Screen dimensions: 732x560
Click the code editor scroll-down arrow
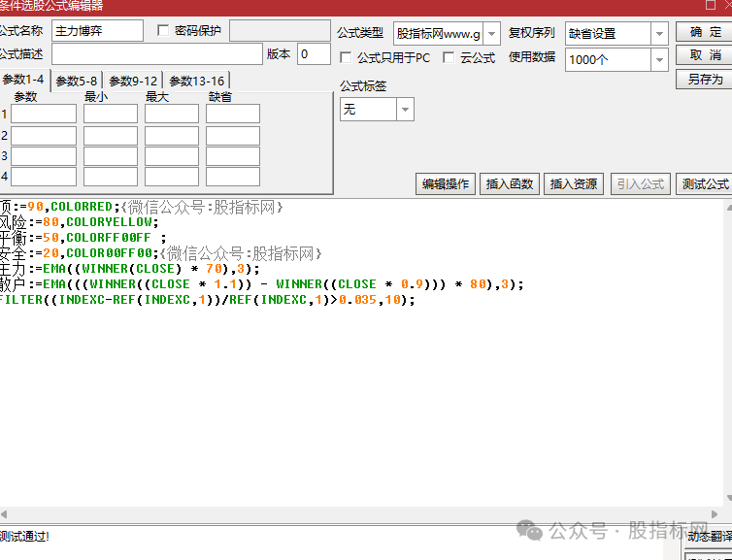[x=728, y=498]
